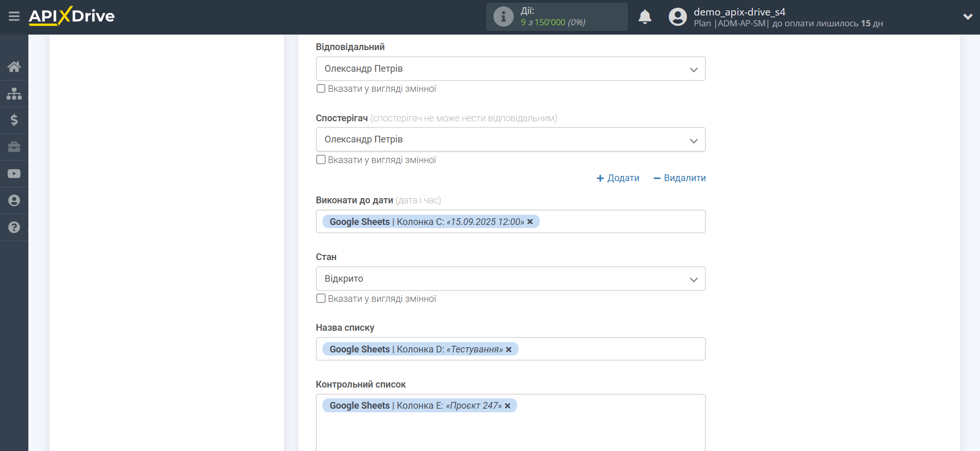Go to home via sidebar house icon
Screen dimensions: 980x451
click(x=14, y=67)
